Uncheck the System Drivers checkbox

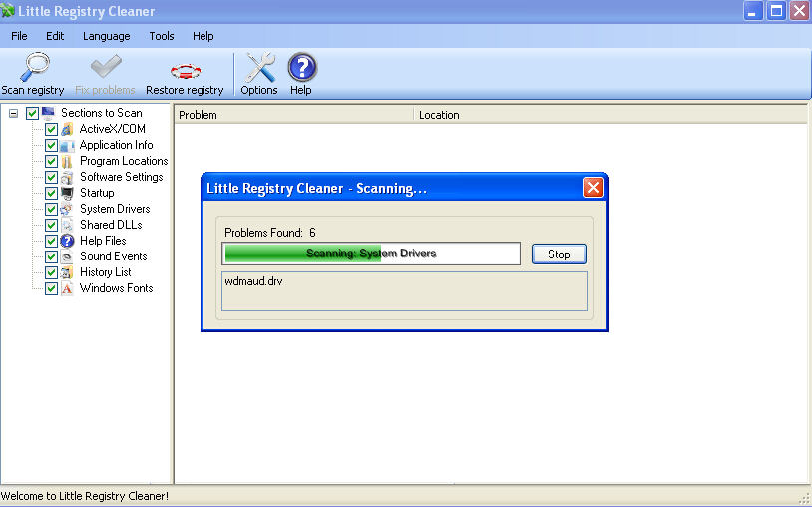(51, 209)
